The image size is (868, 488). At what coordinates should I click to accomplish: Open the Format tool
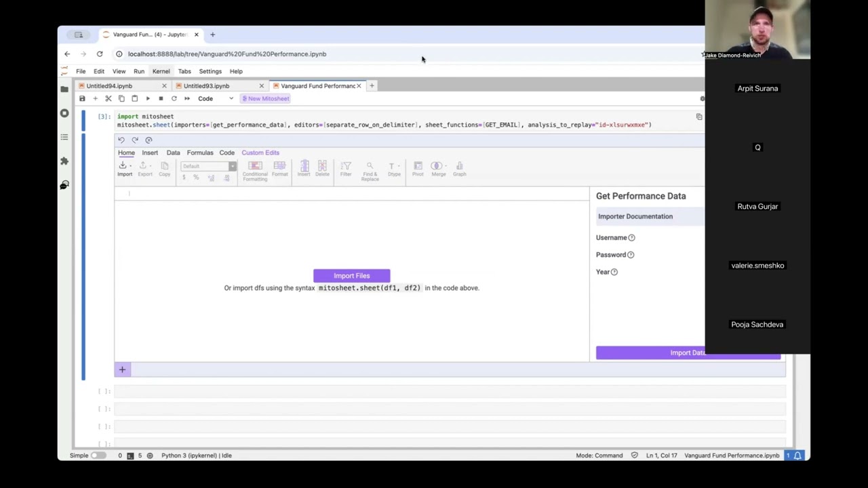[x=279, y=169]
